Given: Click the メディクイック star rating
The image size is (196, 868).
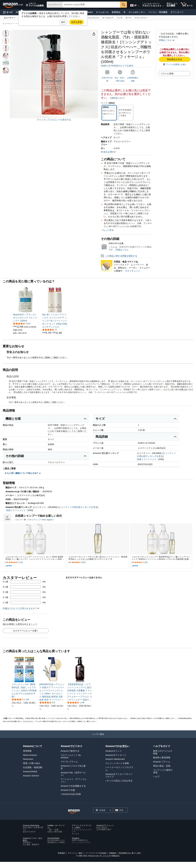Looking at the screenshot, I should [18, 700].
